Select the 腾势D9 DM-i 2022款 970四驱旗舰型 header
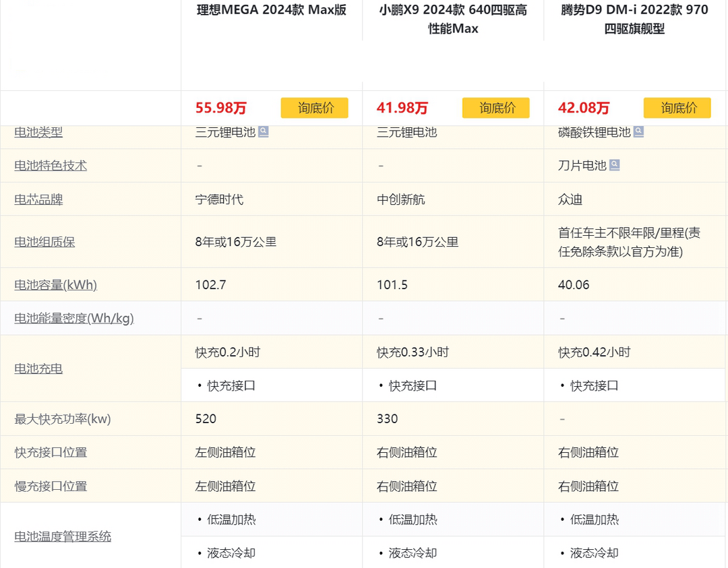Screen dimensions: 728x568 pyautogui.click(x=635, y=19)
